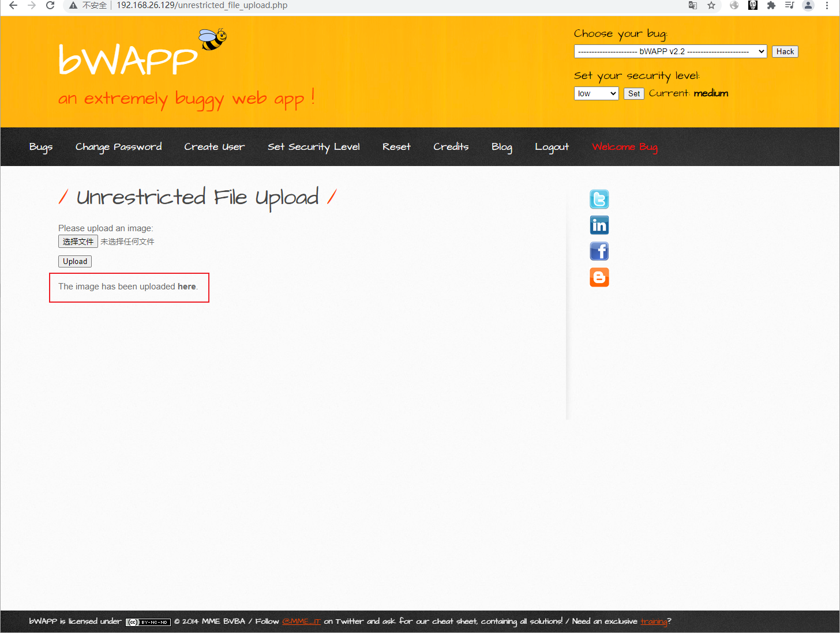Click the no-file-chosen status text

click(127, 242)
